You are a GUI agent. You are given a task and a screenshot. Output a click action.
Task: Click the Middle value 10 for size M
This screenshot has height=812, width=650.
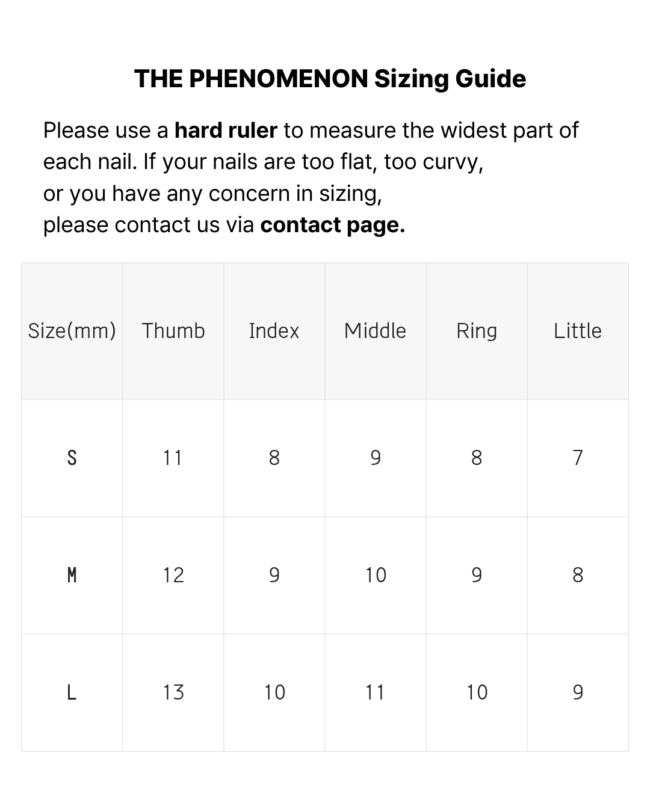click(x=376, y=575)
